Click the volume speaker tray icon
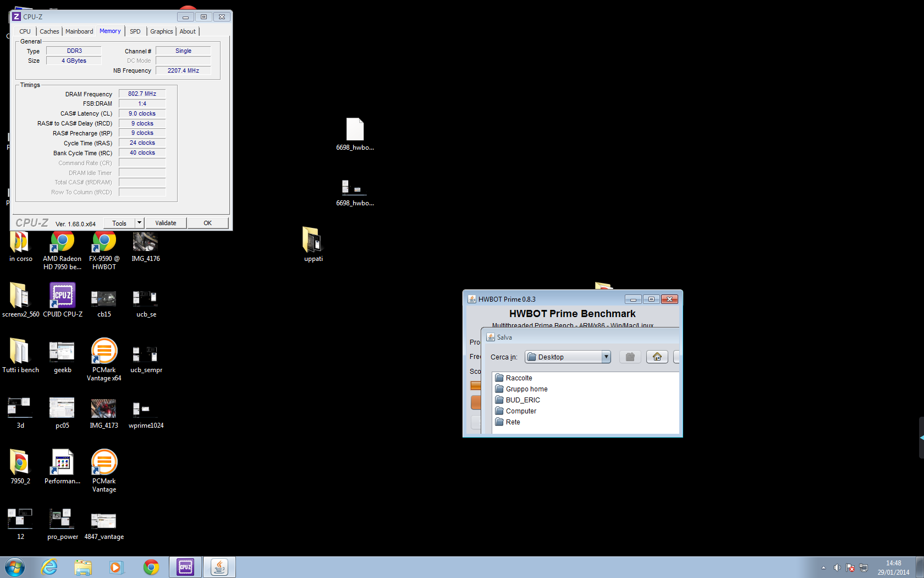Screen dimensions: 924x578 click(x=837, y=568)
